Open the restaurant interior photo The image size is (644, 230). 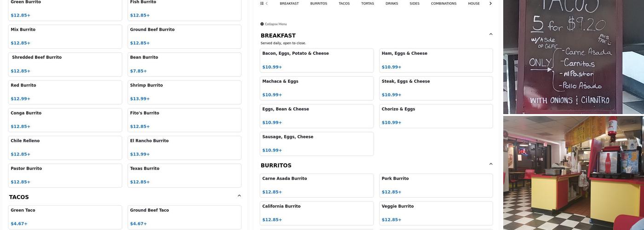pyautogui.click(x=574, y=173)
